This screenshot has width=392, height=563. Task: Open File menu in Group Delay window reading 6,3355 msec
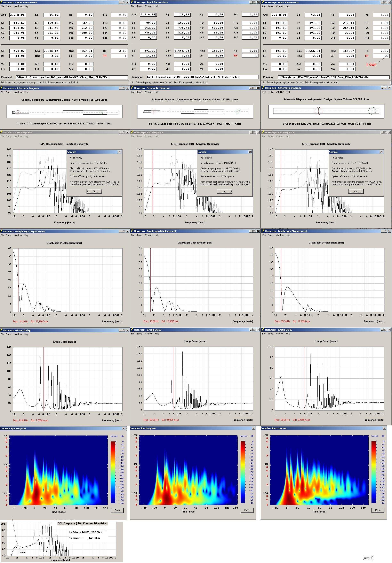[264, 334]
